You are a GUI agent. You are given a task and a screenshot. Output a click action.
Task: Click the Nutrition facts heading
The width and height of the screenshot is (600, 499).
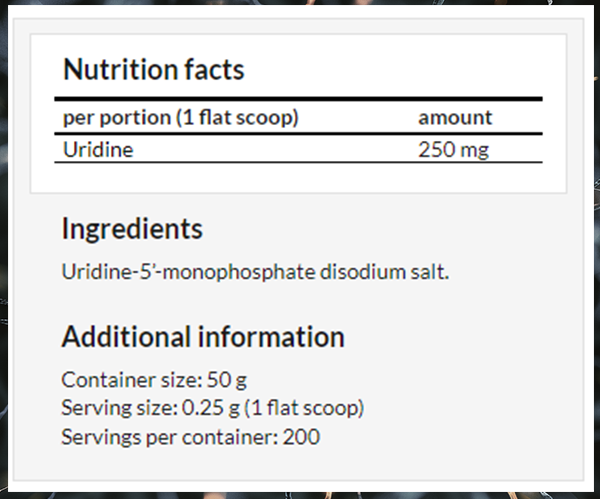point(153,69)
